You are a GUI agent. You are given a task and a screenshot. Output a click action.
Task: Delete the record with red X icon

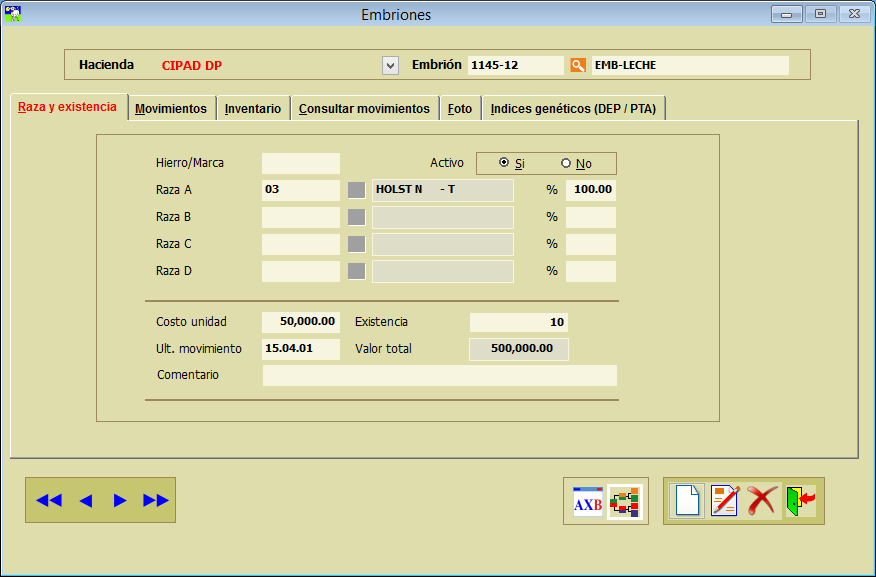tap(762, 500)
